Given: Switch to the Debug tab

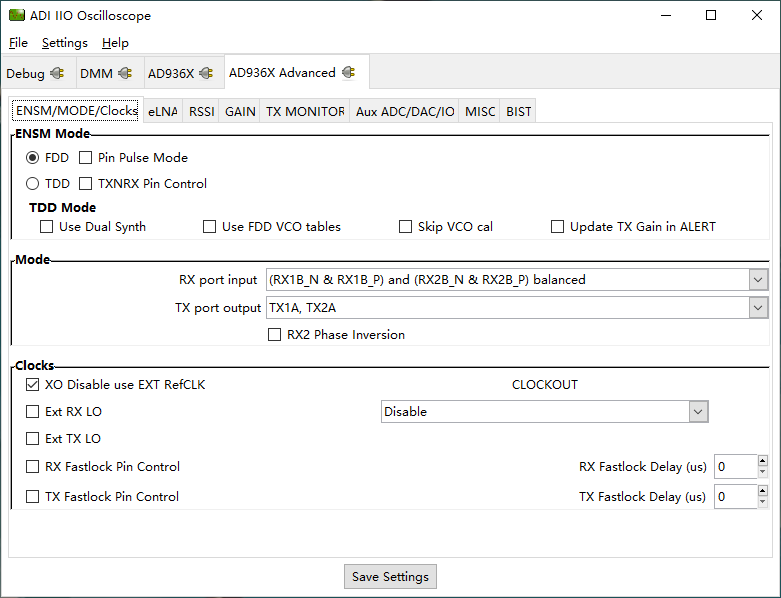Looking at the screenshot, I should click(39, 73).
